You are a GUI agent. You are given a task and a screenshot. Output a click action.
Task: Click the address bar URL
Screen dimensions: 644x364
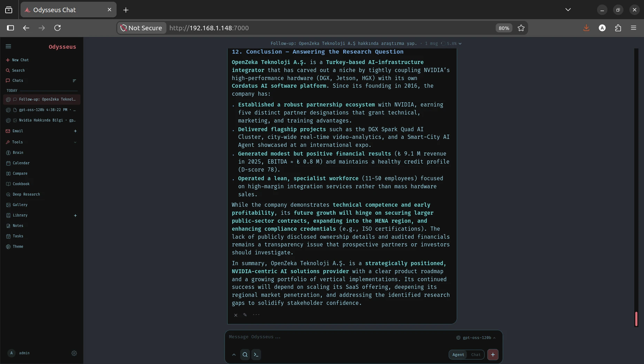tap(209, 28)
